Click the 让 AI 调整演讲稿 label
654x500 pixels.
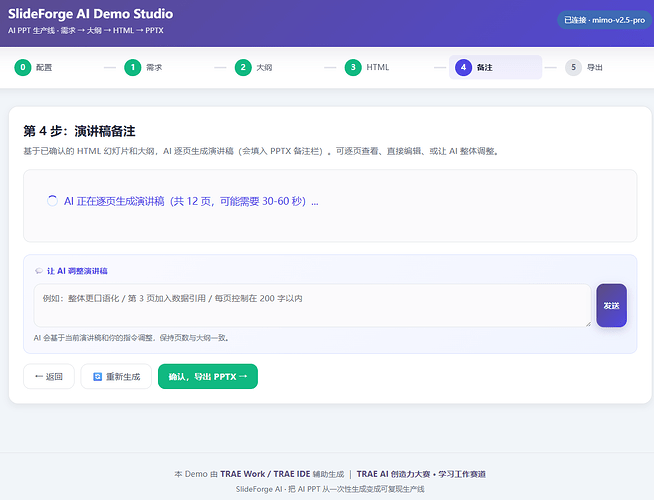77,271
